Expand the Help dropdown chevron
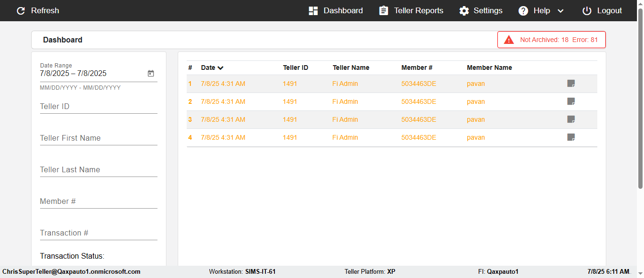Viewport: 644px width, 278px height. tap(561, 11)
